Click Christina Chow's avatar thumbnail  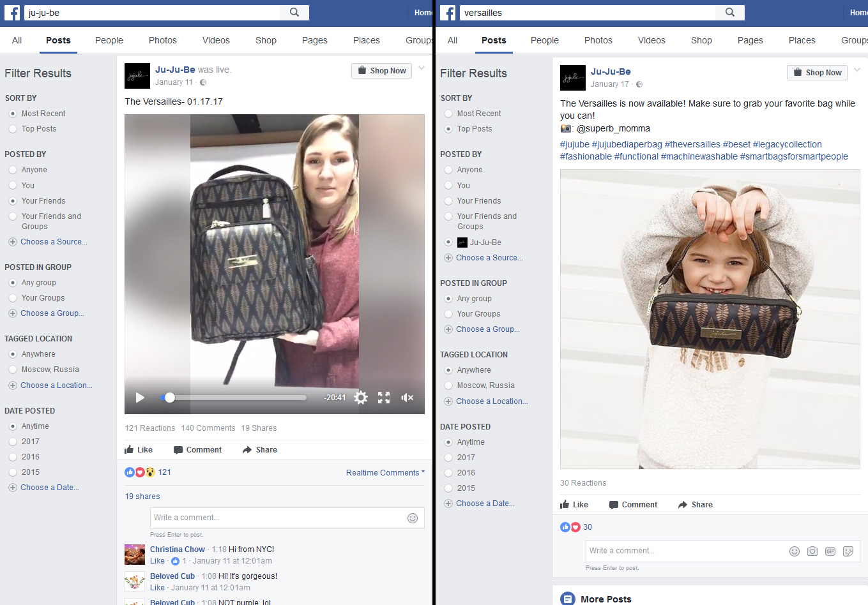click(x=135, y=555)
